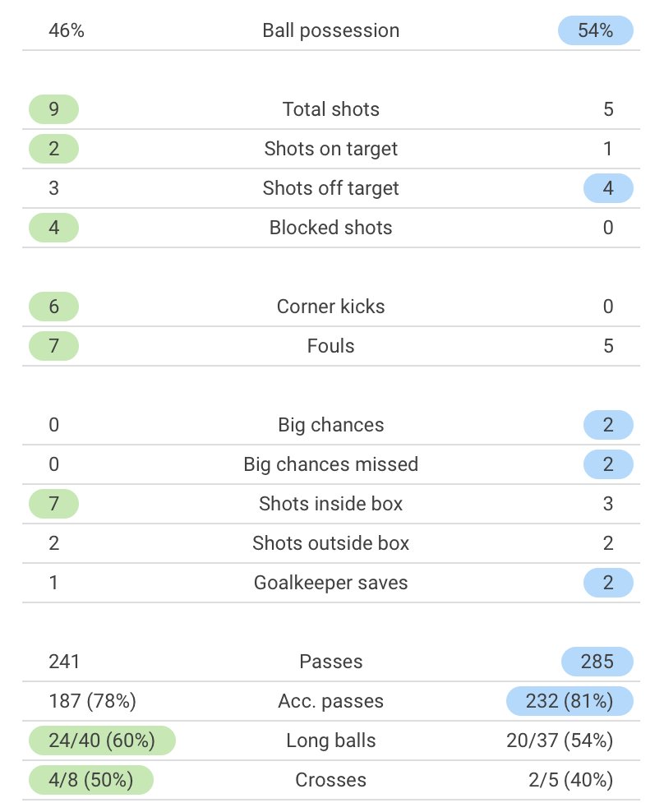Click the blue 2 Big chances missed badge
Image resolution: width=664 pixels, height=812 pixels.
click(608, 464)
